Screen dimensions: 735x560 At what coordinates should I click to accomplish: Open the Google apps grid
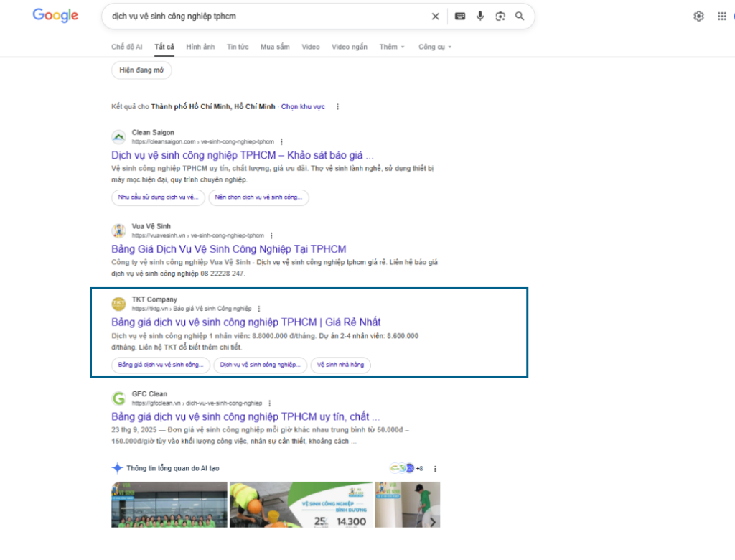722,17
